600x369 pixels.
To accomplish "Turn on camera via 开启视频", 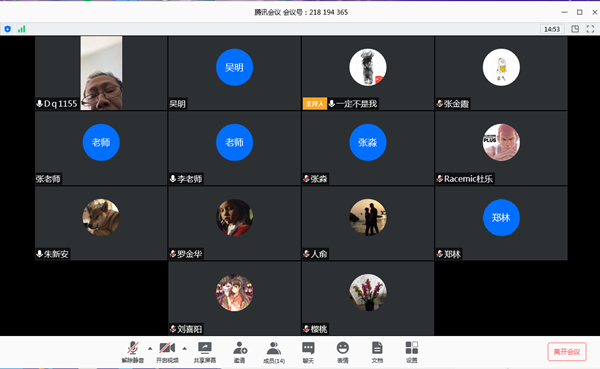I will [x=167, y=352].
